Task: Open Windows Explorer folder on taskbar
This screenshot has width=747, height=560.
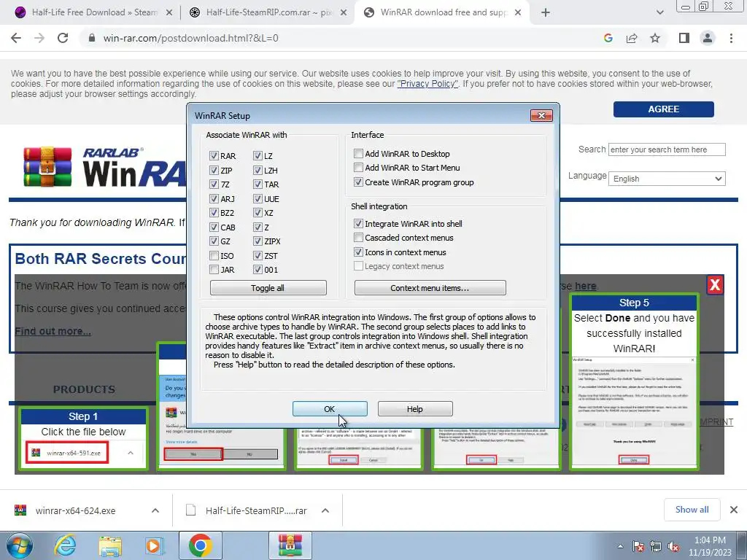Action: click(110, 545)
